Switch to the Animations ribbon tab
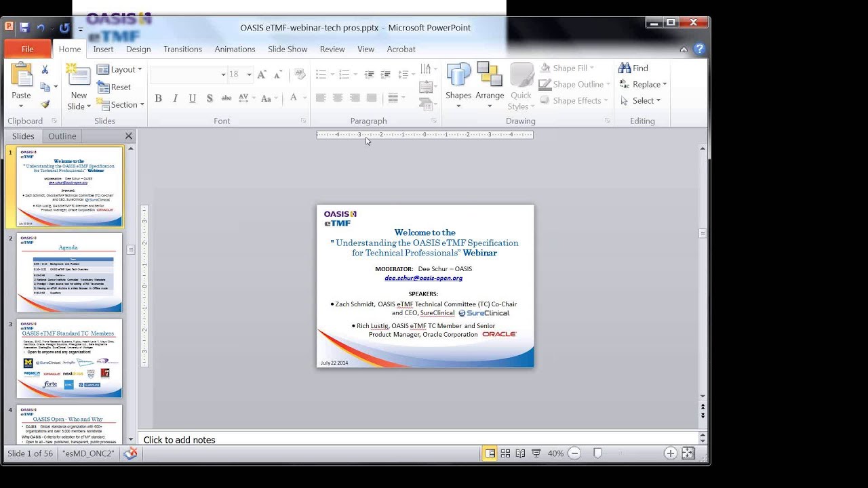868x488 pixels. tap(235, 49)
